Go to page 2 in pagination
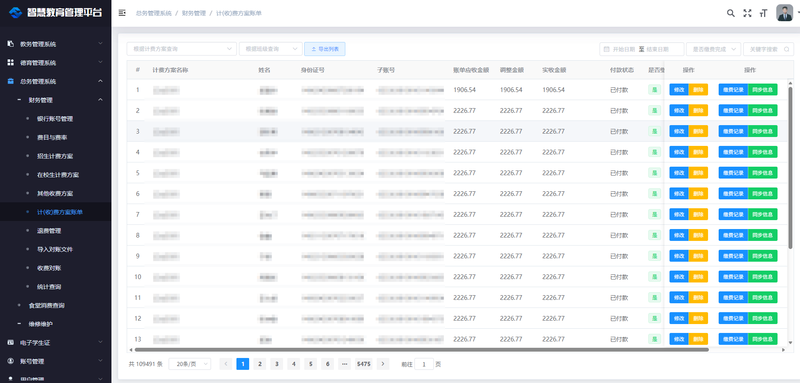Screen dimensions: 800x383 point(260,364)
